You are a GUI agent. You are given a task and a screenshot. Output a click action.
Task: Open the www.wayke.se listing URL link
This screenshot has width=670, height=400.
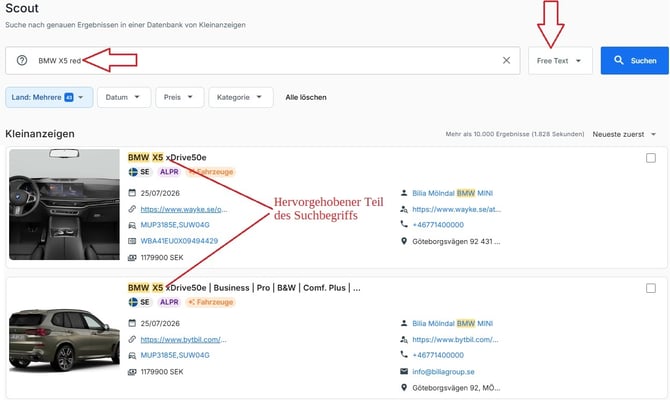coord(184,209)
